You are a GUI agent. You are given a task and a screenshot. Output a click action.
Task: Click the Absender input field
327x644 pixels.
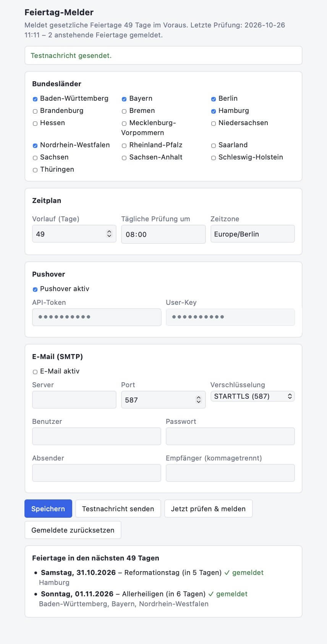97,473
